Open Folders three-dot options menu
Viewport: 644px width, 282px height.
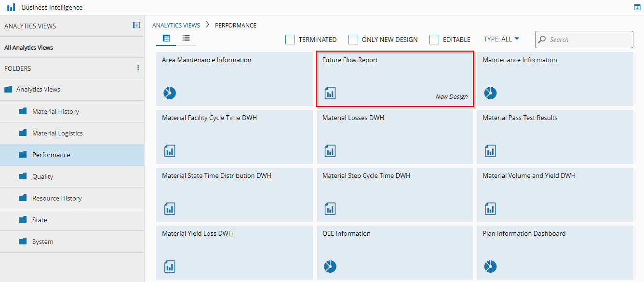coord(138,68)
